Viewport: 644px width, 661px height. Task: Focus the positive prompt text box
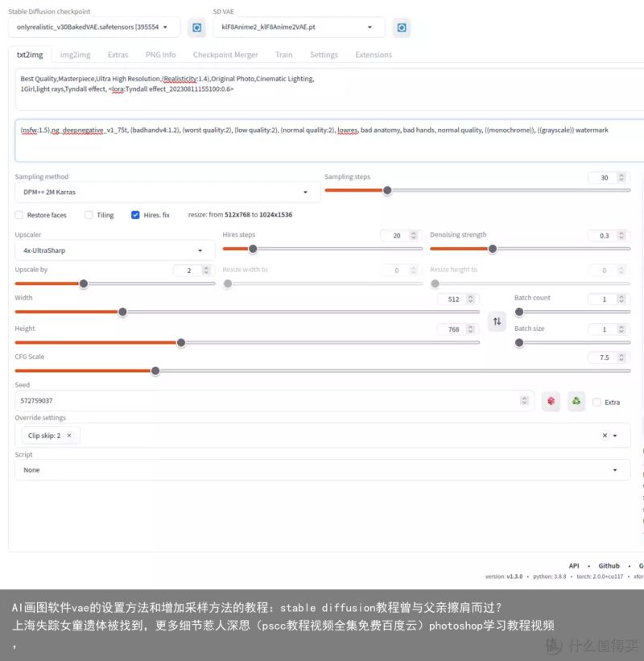click(331, 89)
